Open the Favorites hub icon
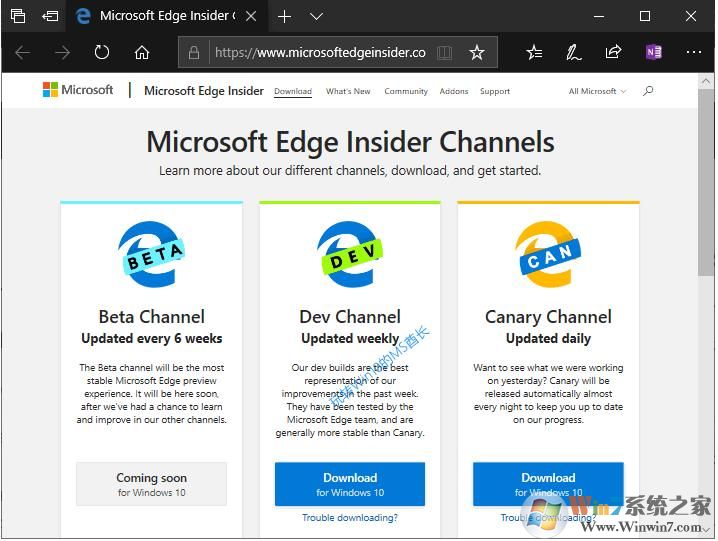718x541 pixels. coord(534,53)
